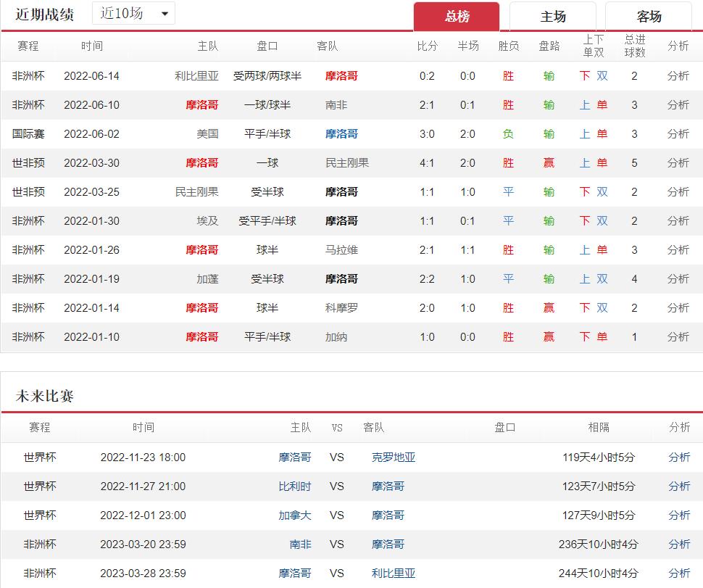The image size is (703, 588).
Task: Click the 244天10小时4分 countdown cell
Action: [x=599, y=573]
